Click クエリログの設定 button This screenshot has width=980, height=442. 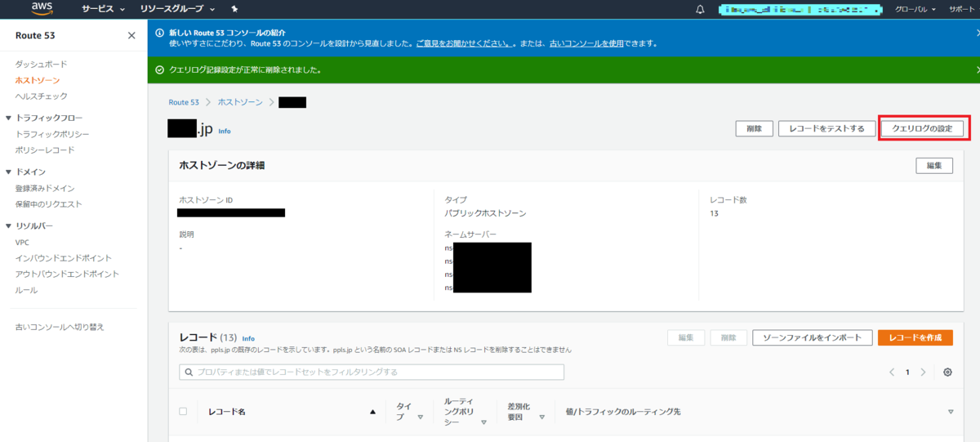coord(924,128)
